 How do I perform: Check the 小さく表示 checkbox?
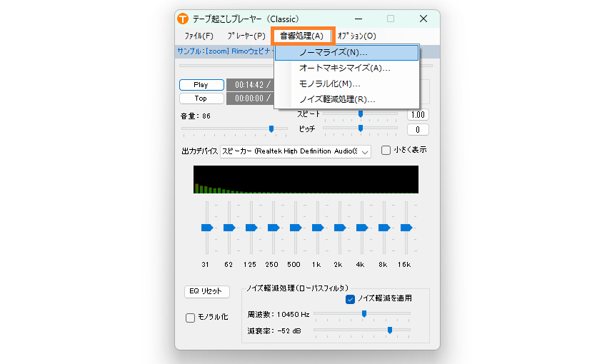click(386, 151)
